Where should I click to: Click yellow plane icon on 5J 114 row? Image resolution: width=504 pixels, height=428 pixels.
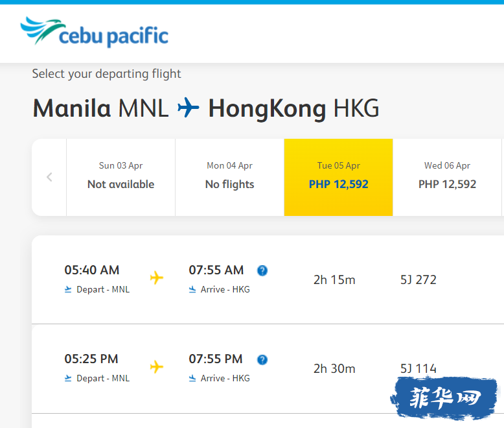coord(157,367)
